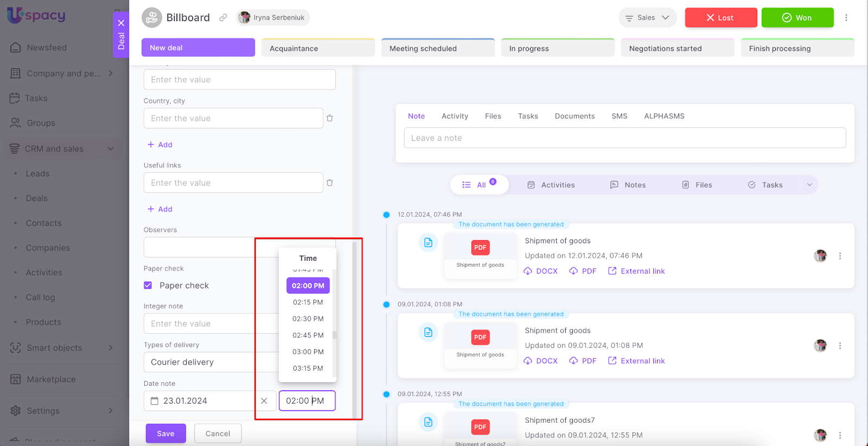Select 02:30 PM in the time list

(x=308, y=319)
